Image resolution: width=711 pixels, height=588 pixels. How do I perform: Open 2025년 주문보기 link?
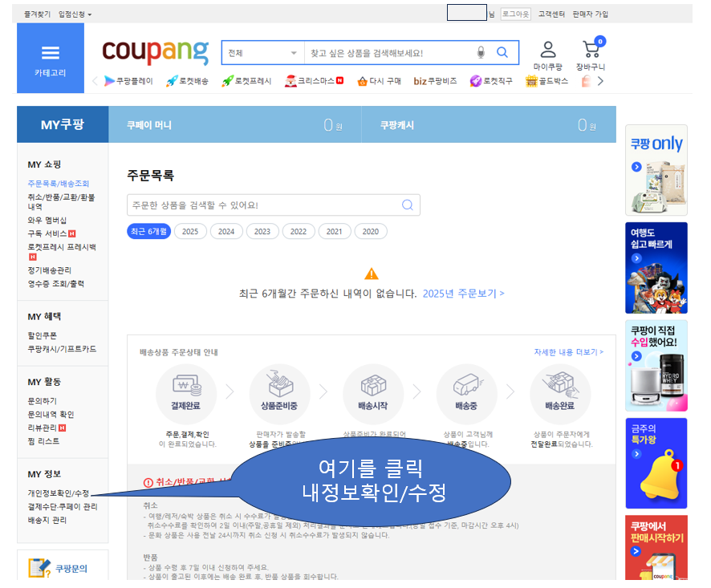pos(463,294)
